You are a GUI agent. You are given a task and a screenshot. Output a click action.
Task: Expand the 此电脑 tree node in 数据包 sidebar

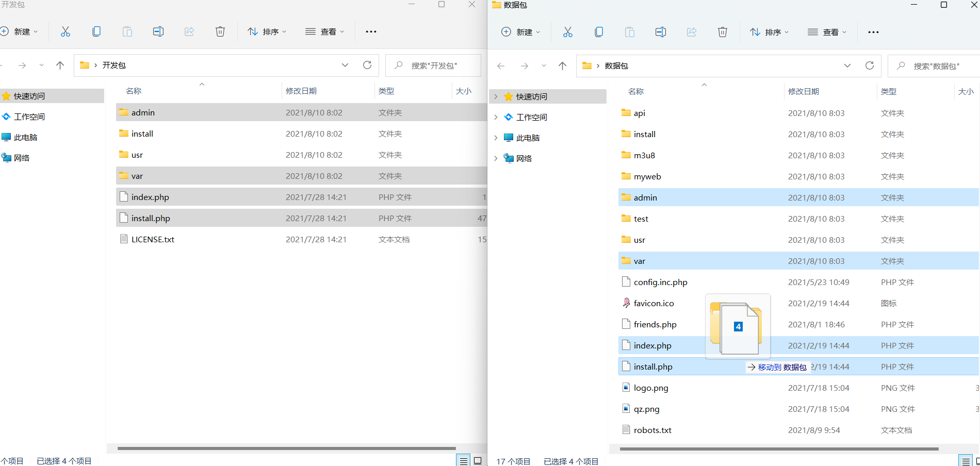point(496,138)
